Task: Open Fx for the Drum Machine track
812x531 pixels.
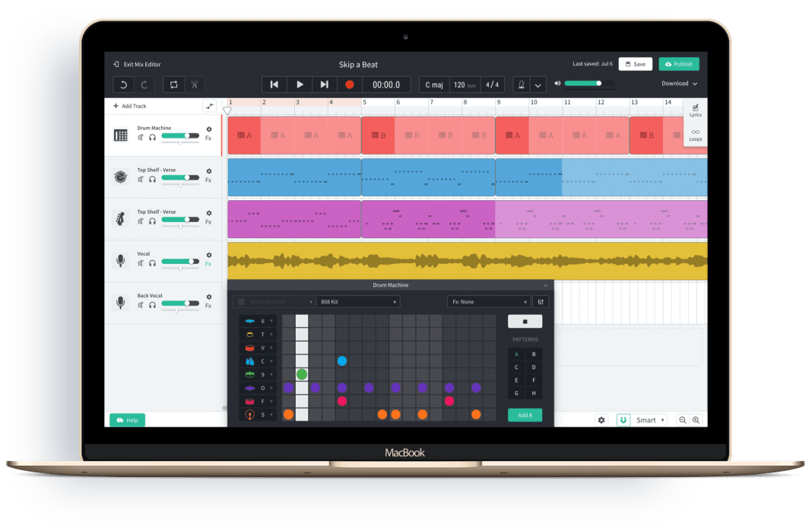Action: click(208, 138)
